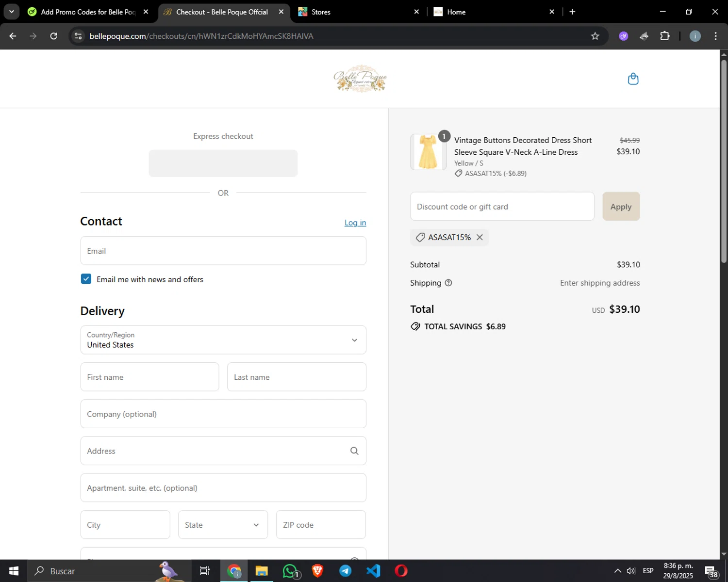Open File Explorer from the taskbar
The image size is (728, 582).
tap(262, 571)
